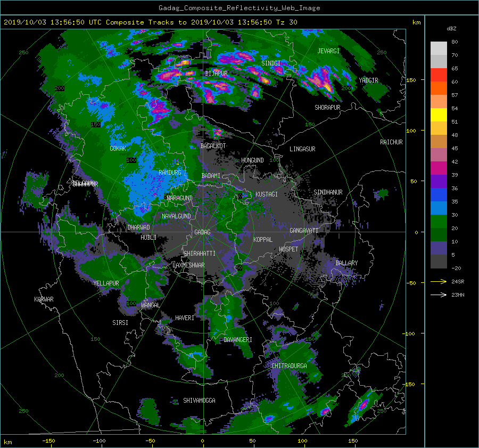Click the YELLAPUR city label

(x=106, y=283)
